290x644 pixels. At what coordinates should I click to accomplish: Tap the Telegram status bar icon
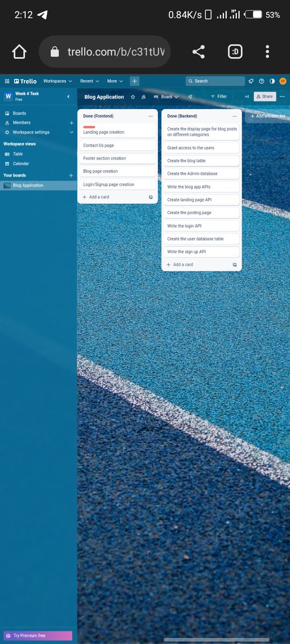tap(42, 14)
